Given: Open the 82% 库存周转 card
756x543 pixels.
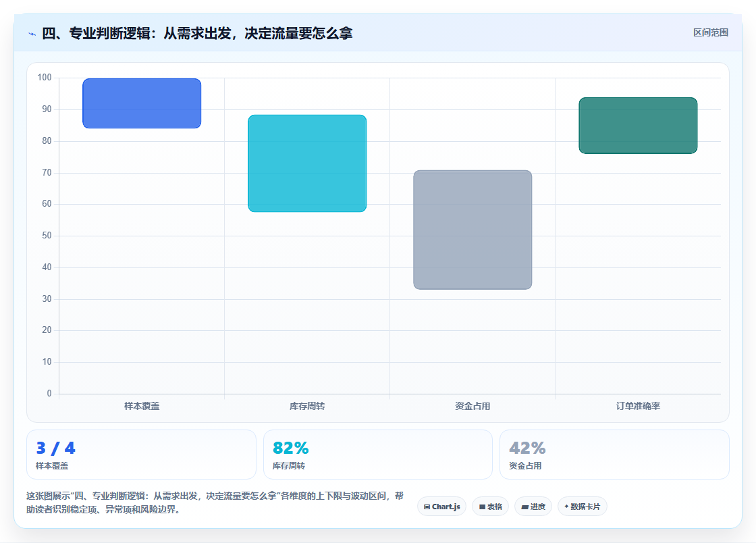Looking at the screenshot, I should point(378,455).
